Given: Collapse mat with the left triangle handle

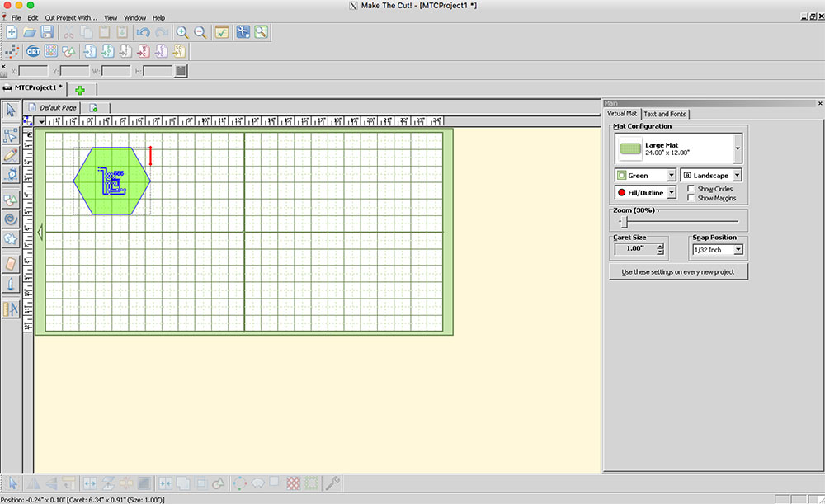Looking at the screenshot, I should (40, 232).
